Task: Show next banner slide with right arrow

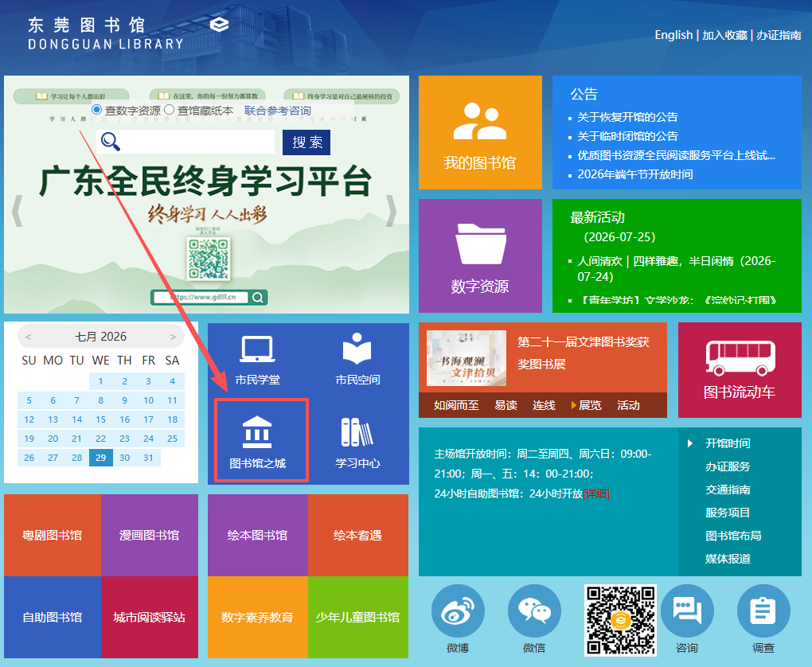Action: [392, 211]
